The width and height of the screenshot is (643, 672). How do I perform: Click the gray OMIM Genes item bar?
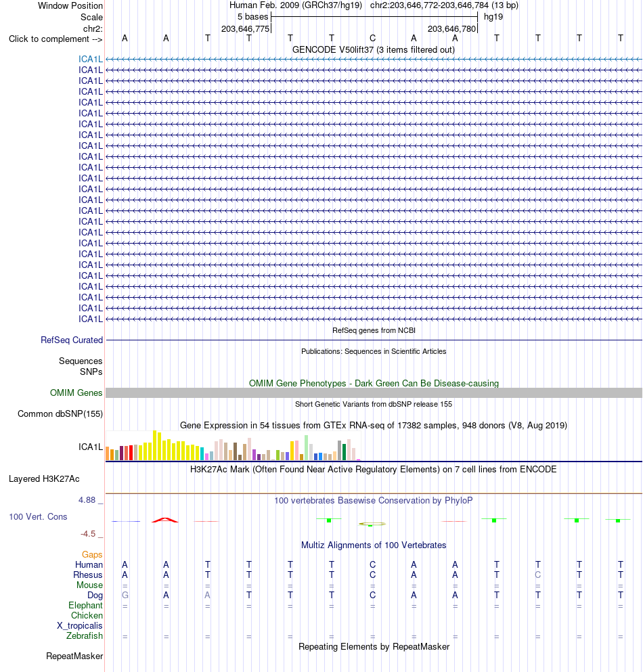(x=374, y=393)
